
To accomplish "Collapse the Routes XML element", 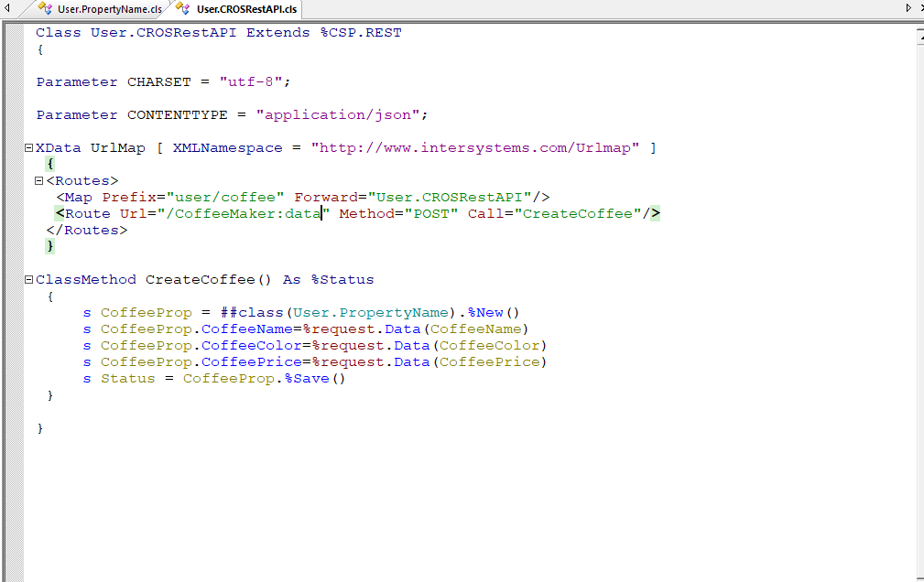I will [38, 181].
